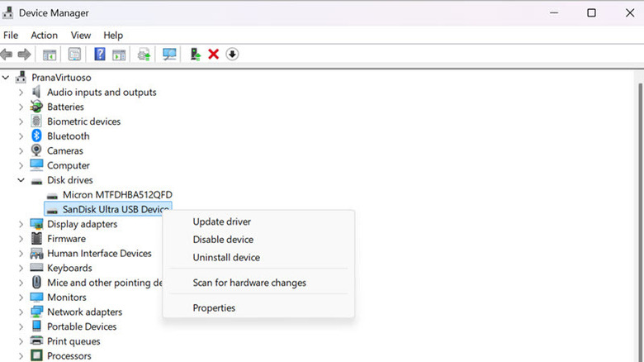Expand the Audio inputs and outputs node
Viewport: 644px width, 362px height.
click(x=21, y=93)
